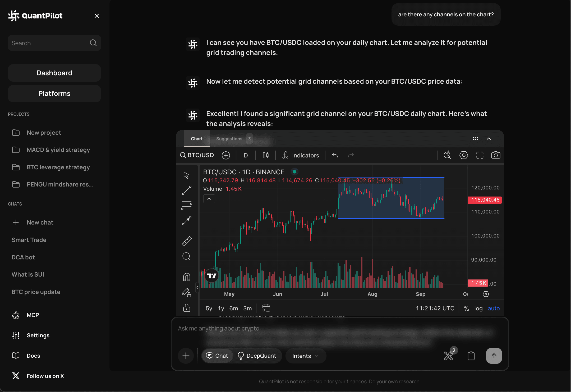Toggle magnet mode
Image resolution: width=571 pixels, height=392 pixels.
coord(186,277)
